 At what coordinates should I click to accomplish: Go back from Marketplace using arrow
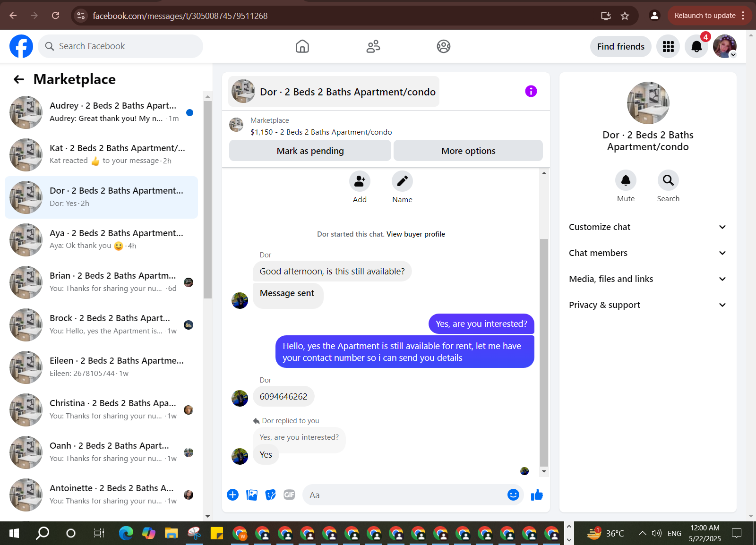coord(19,79)
